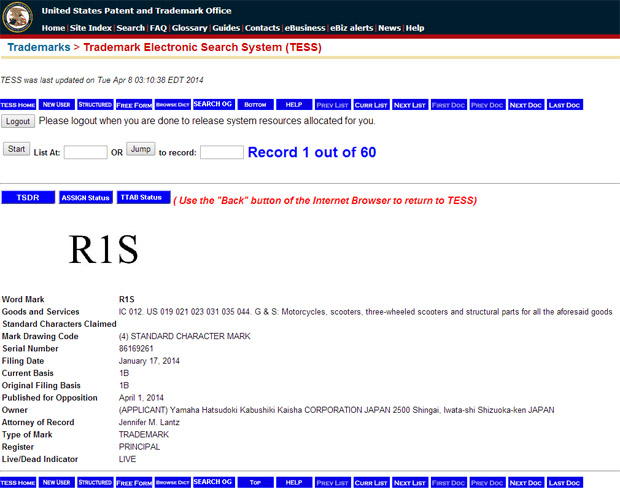Screen dimensions: 620x497
Task: Click the Jump button
Action: click(141, 149)
